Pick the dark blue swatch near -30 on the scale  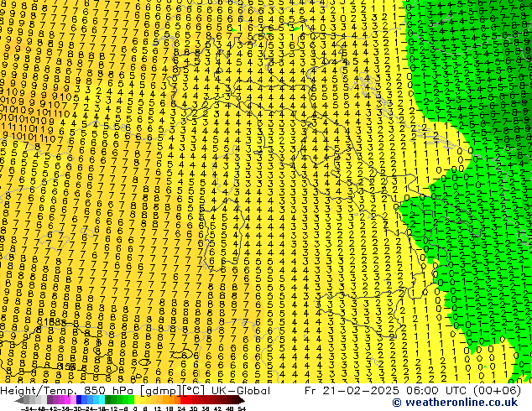coord(79,400)
